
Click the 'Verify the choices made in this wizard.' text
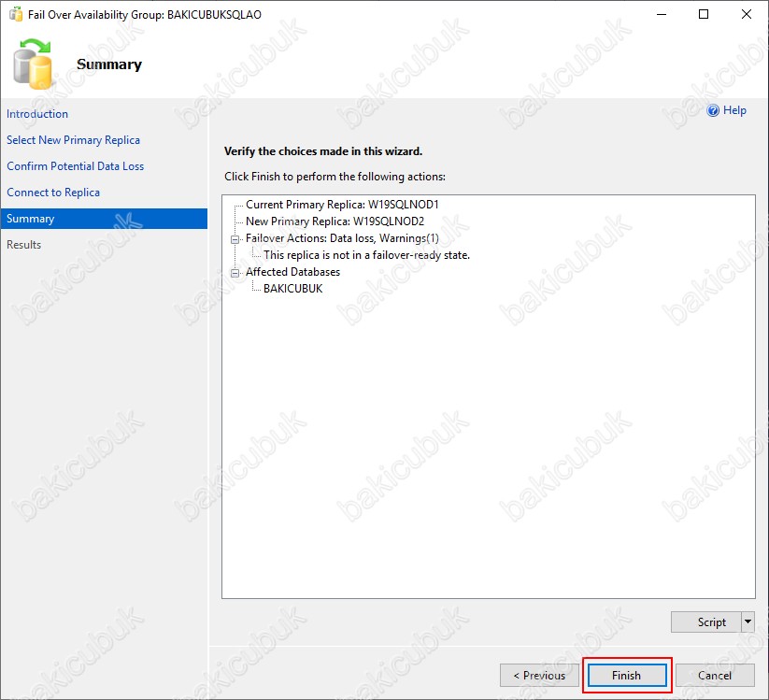pos(322,151)
